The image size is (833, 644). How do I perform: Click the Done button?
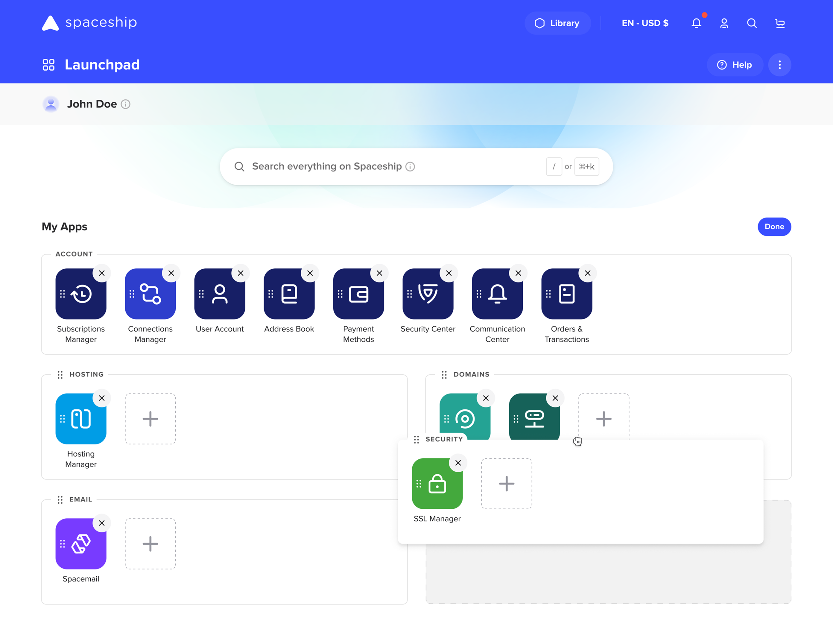[774, 227]
